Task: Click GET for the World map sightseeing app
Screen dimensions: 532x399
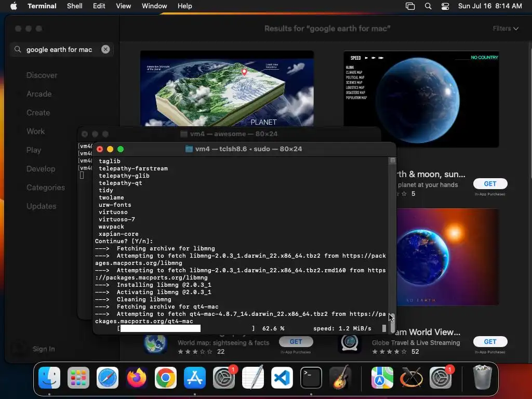Action: point(296,342)
